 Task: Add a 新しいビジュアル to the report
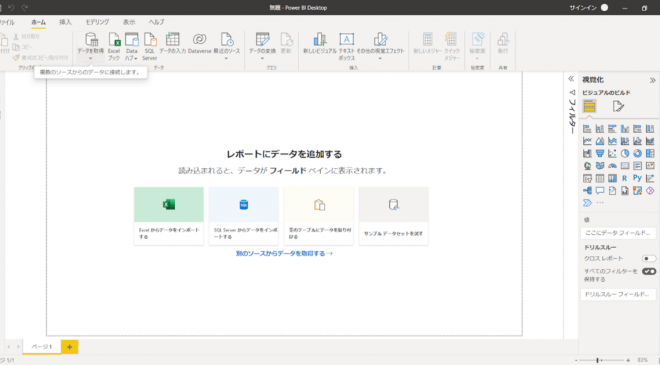point(319,44)
